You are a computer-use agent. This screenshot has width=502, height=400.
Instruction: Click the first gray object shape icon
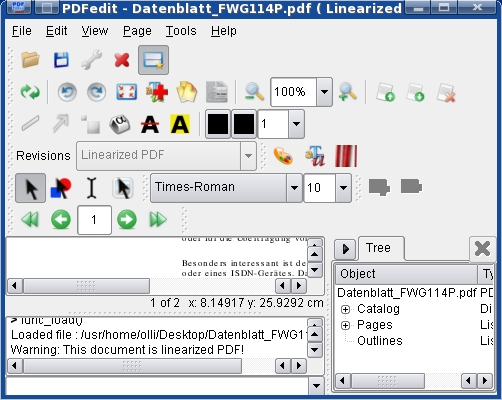click(x=379, y=187)
